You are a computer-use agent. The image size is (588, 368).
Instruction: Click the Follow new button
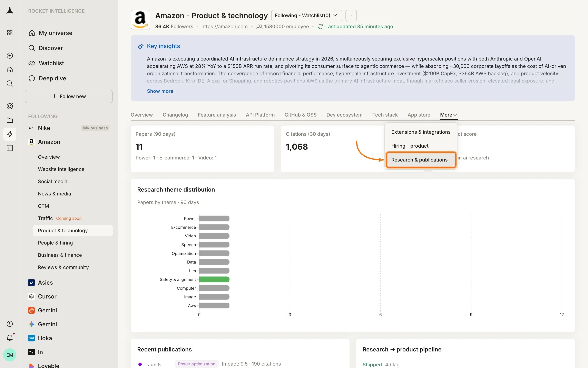point(69,96)
